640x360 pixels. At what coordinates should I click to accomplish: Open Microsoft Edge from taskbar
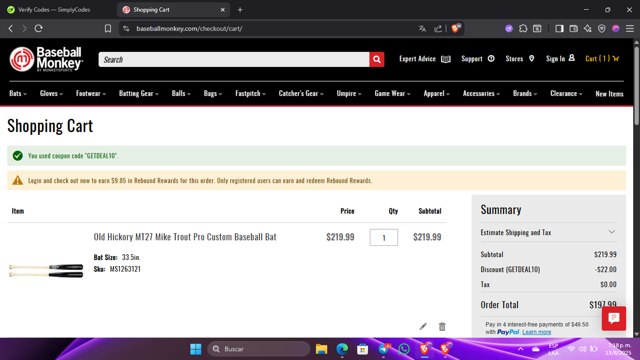(342, 349)
